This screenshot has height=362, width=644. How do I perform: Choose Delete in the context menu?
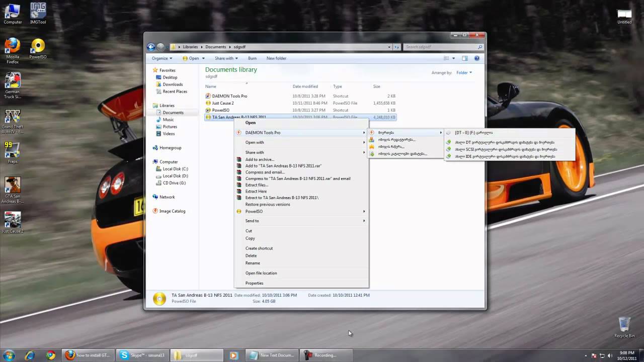point(301,255)
